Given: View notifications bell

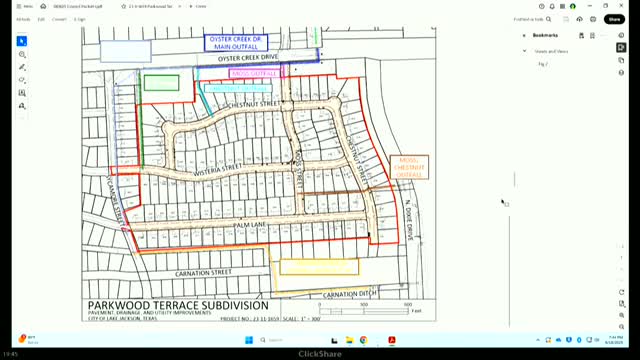Looking at the screenshot, I should [552, 7].
